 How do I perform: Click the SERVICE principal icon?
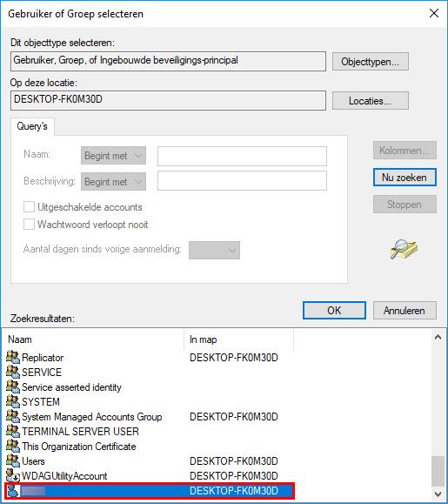[13, 372]
